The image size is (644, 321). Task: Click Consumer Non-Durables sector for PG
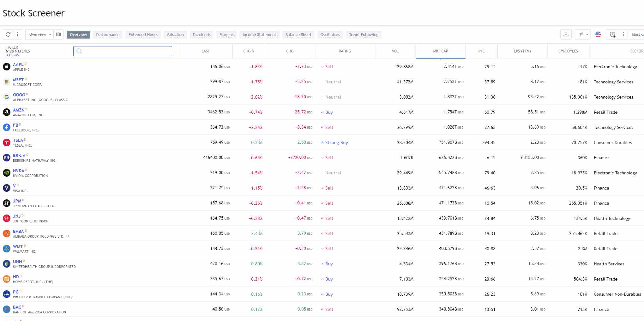(617, 294)
